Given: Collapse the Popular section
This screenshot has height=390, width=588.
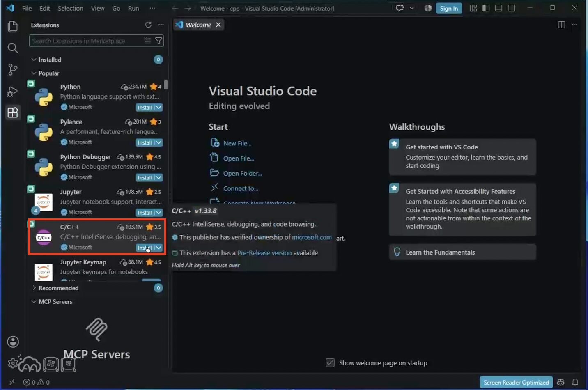Looking at the screenshot, I should click(34, 73).
